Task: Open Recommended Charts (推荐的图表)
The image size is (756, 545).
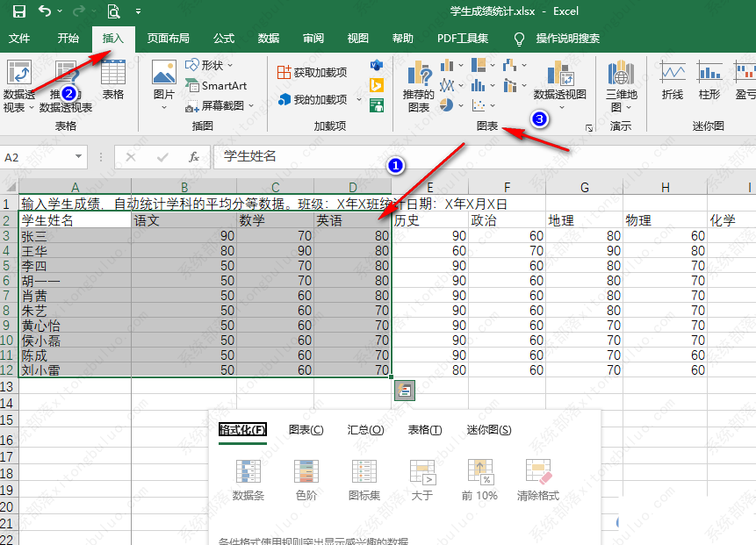Action: click(x=419, y=87)
